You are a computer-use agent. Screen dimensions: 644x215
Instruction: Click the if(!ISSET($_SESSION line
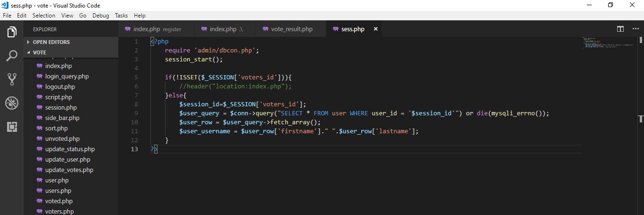tap(229, 77)
